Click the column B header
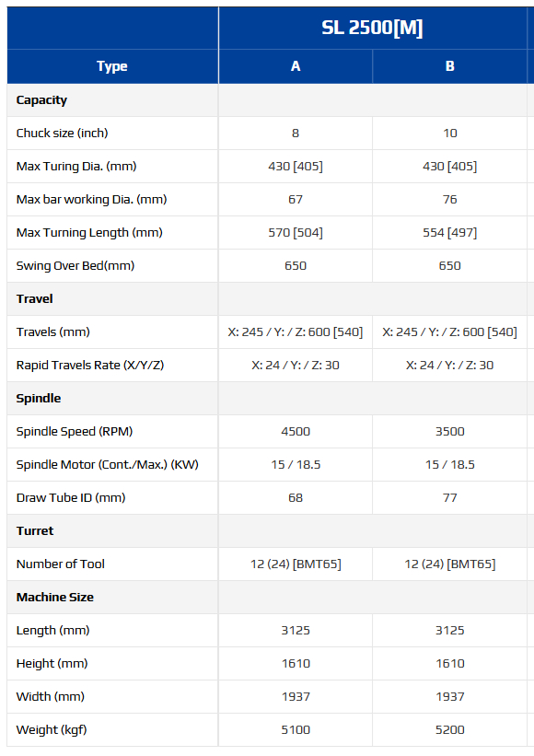534x756 pixels. point(449,66)
